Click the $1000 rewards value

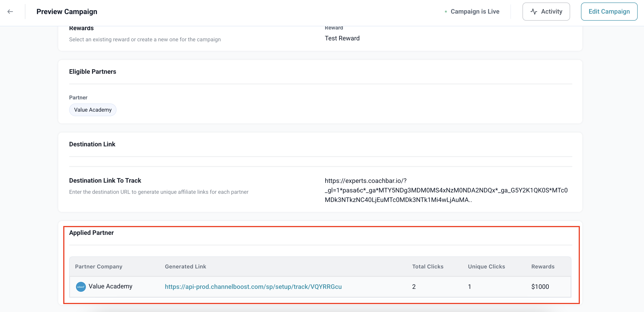(x=540, y=287)
